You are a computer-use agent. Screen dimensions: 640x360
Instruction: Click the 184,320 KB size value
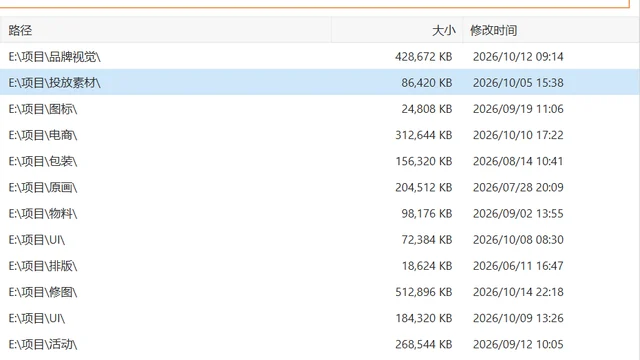click(424, 318)
